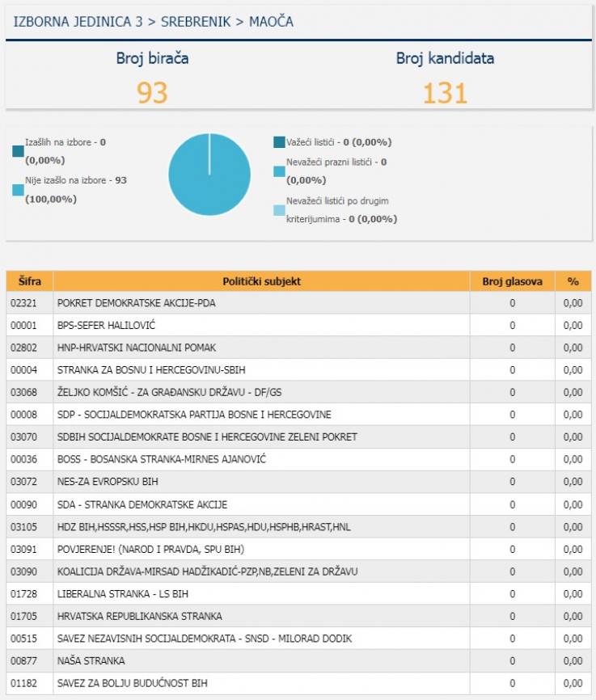Click the Broj birača value 93
Screen dimensions: 596x700
coord(152,93)
